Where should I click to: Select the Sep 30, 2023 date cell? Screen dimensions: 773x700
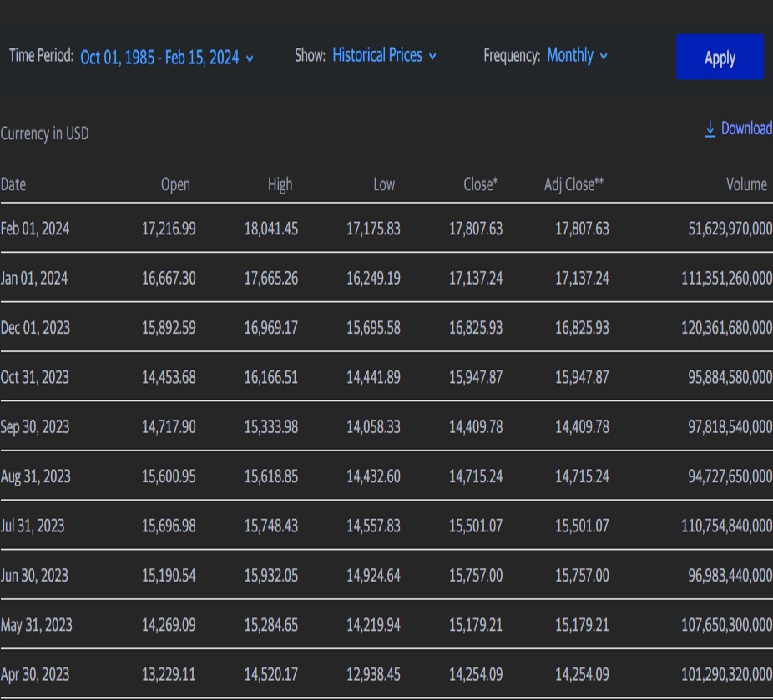pos(35,426)
